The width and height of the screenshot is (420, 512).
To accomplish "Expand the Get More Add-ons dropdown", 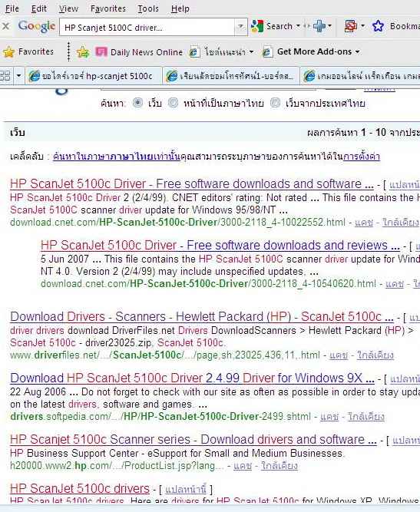I will pos(358,52).
